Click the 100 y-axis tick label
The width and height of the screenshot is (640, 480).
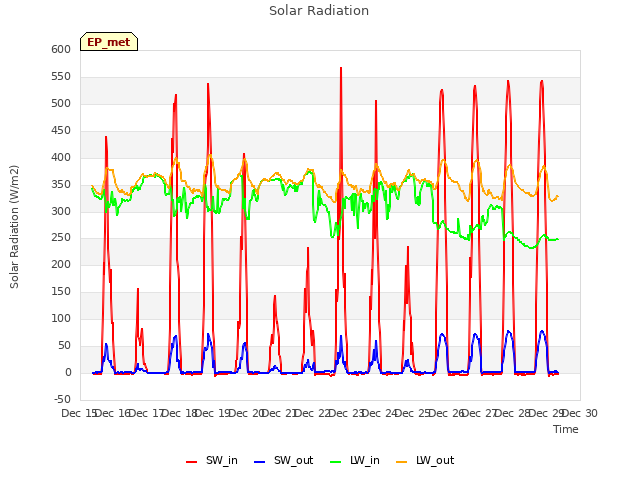[61, 318]
